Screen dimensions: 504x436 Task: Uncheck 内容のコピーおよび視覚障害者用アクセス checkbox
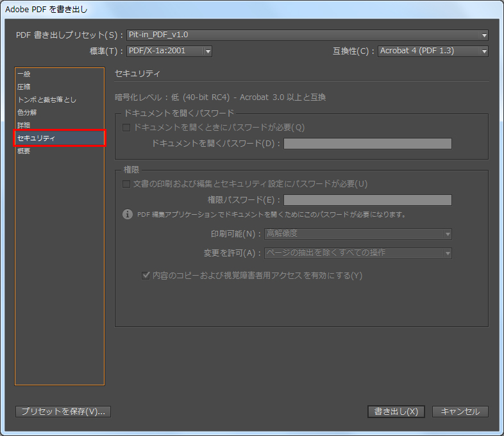pos(146,276)
